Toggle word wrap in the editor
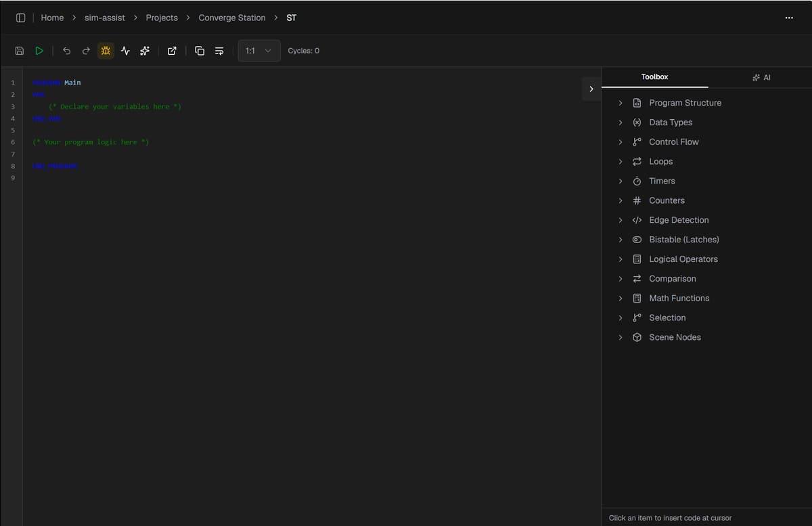Image resolution: width=812 pixels, height=526 pixels. tap(219, 51)
